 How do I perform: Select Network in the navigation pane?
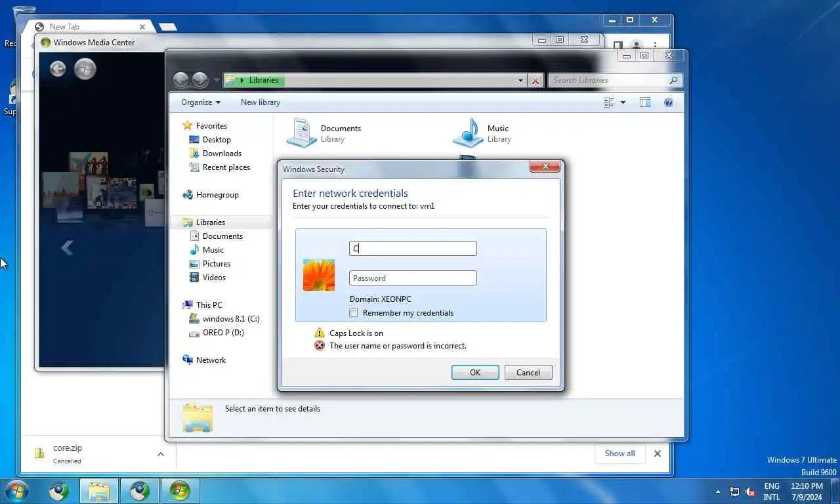[211, 360]
